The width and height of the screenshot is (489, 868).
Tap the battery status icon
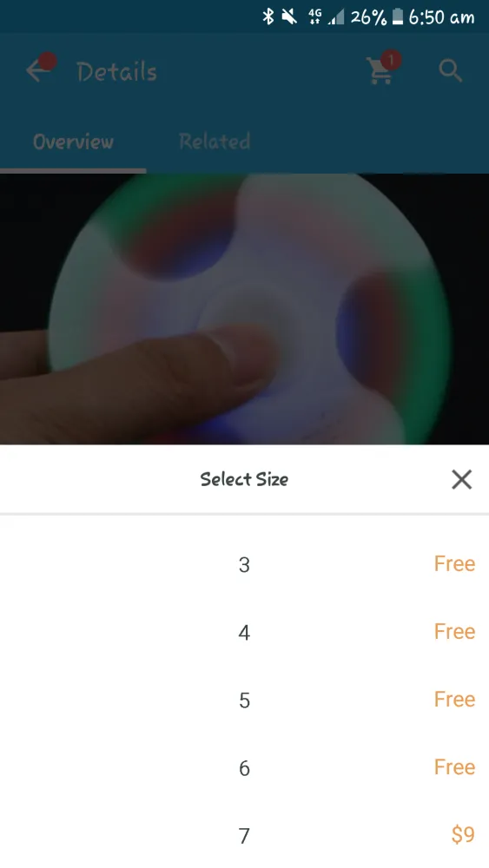pyautogui.click(x=397, y=16)
